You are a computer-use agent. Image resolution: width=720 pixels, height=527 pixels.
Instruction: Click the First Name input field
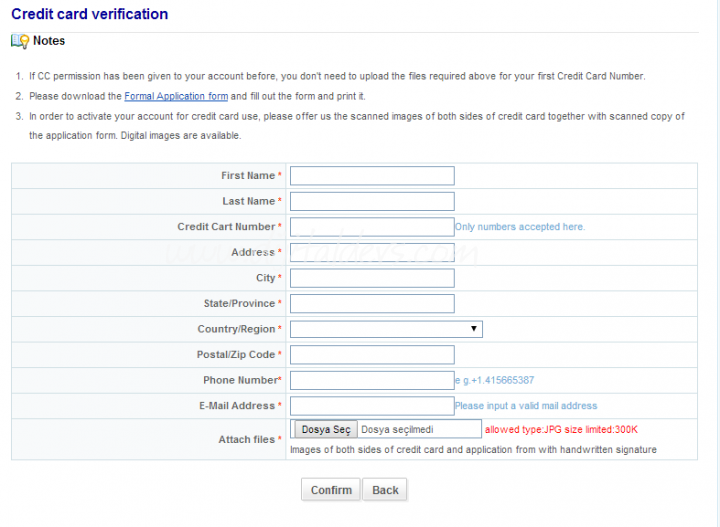click(x=371, y=176)
